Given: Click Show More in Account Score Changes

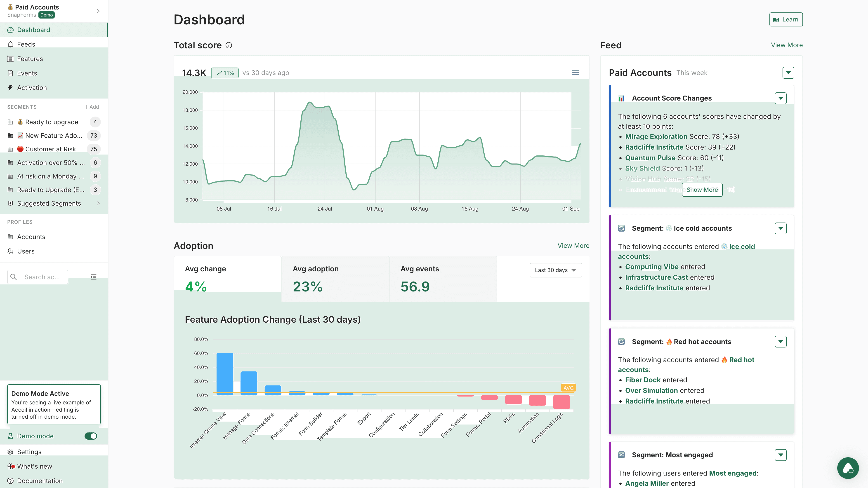Looking at the screenshot, I should tap(702, 190).
